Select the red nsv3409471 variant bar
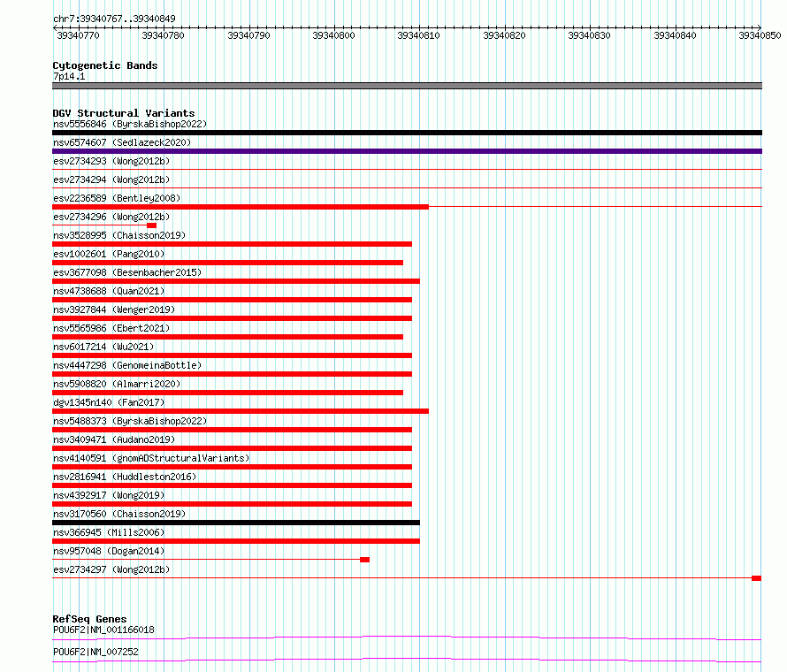The height and width of the screenshot is (672, 787). click(x=232, y=448)
